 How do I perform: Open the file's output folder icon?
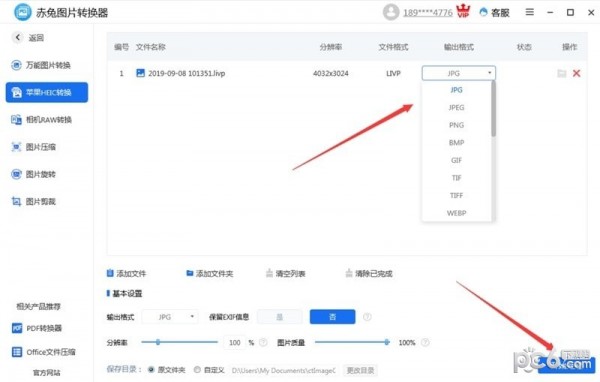coord(561,73)
